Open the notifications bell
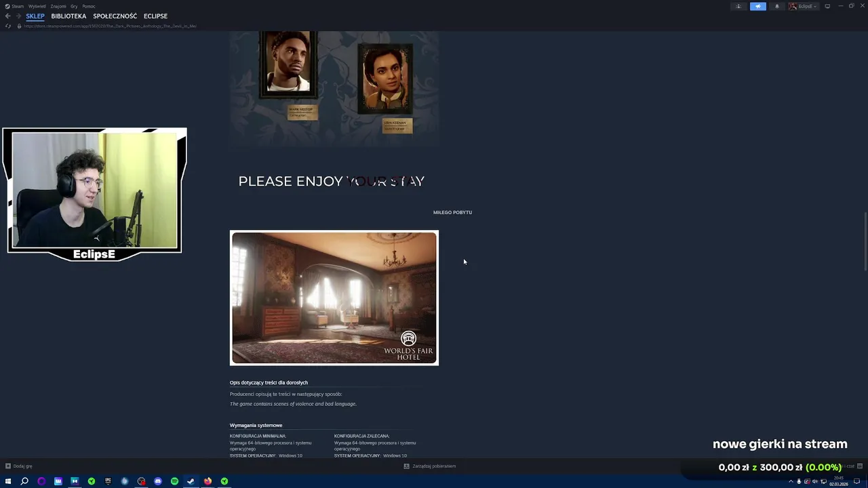868x488 pixels. tap(776, 6)
